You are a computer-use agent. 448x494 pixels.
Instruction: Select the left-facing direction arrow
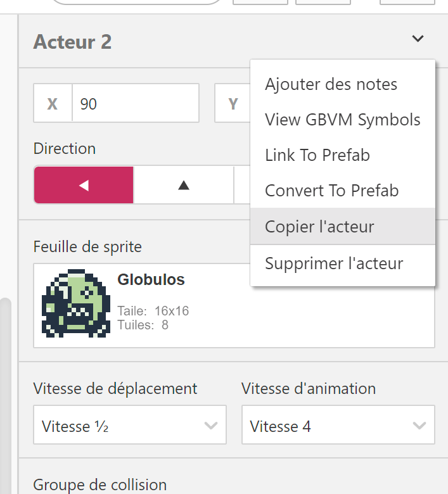pos(84,185)
